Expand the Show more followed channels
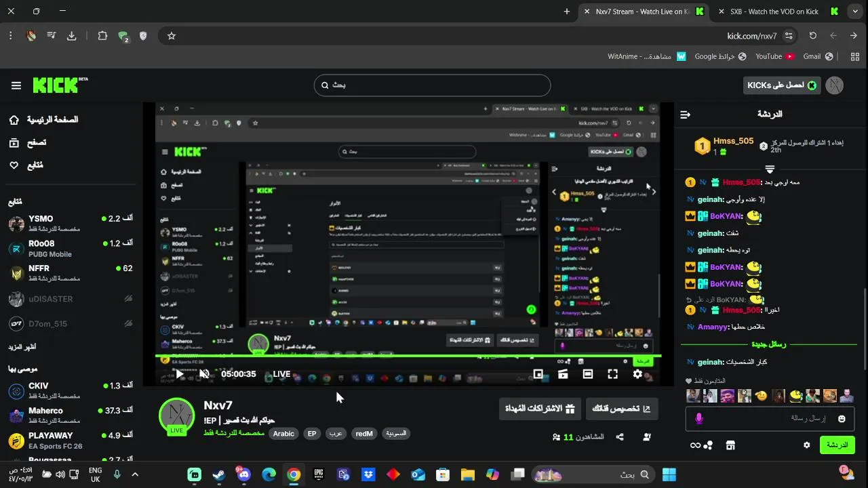Viewport: 868px width, 488px height. pyautogui.click(x=22, y=347)
